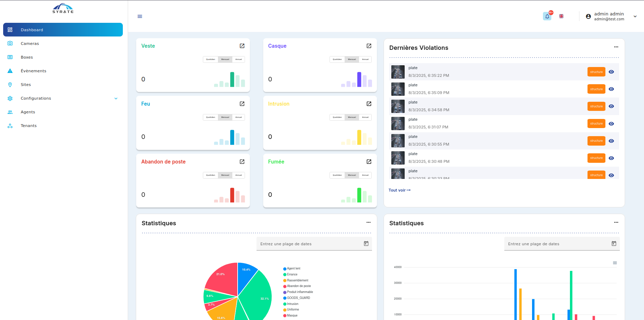Select Quotidien on the Fumée card

click(x=337, y=175)
